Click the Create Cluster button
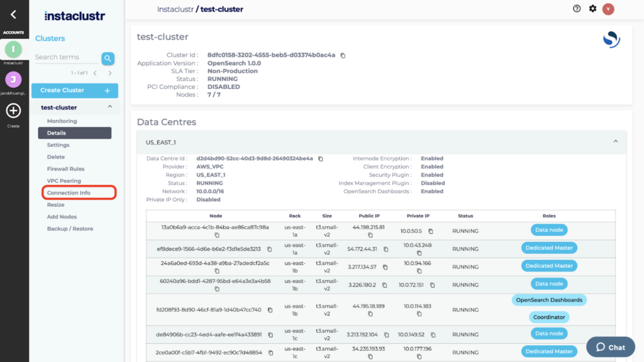Screen dimensions: 644x362 75,90
